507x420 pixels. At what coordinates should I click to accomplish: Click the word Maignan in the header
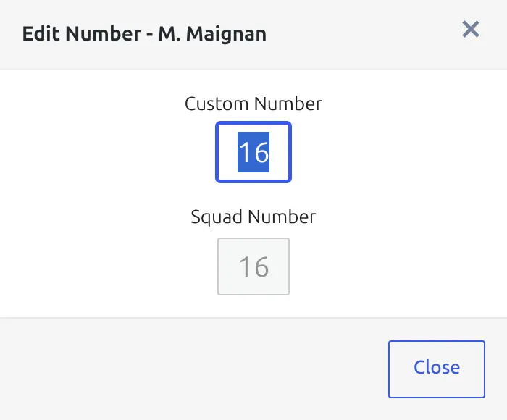tap(226, 34)
